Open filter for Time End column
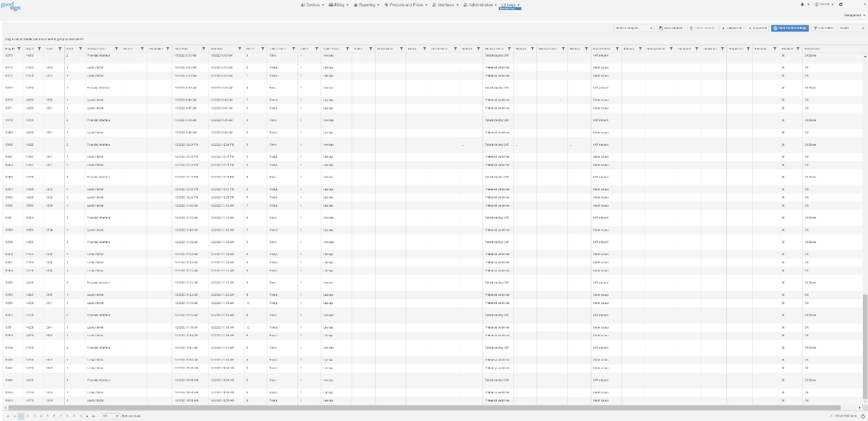The height and width of the screenshot is (421, 868). (x=239, y=48)
